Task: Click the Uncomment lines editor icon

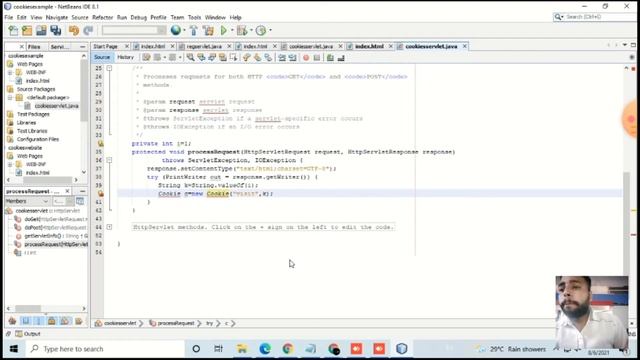Action: click(341, 58)
